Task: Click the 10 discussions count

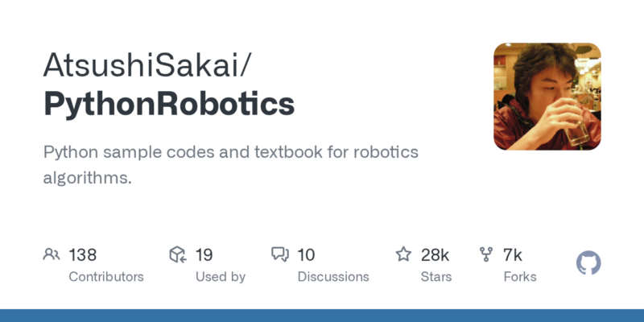Action: tap(306, 255)
